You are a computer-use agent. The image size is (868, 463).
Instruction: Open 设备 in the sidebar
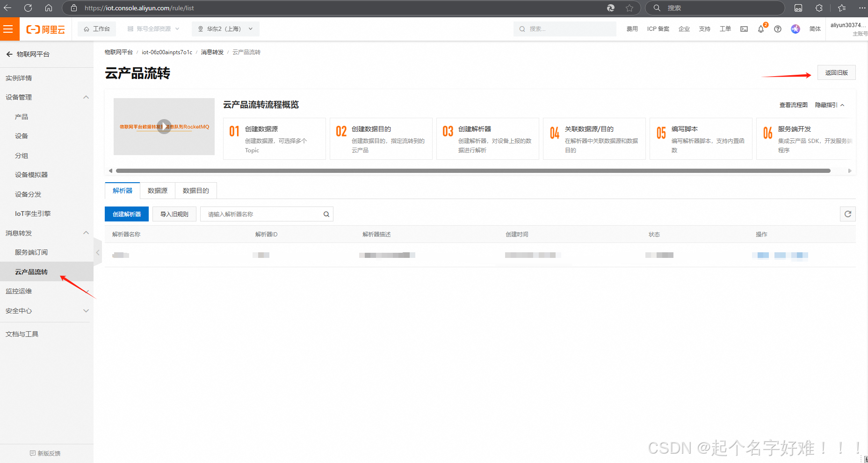tap(22, 136)
